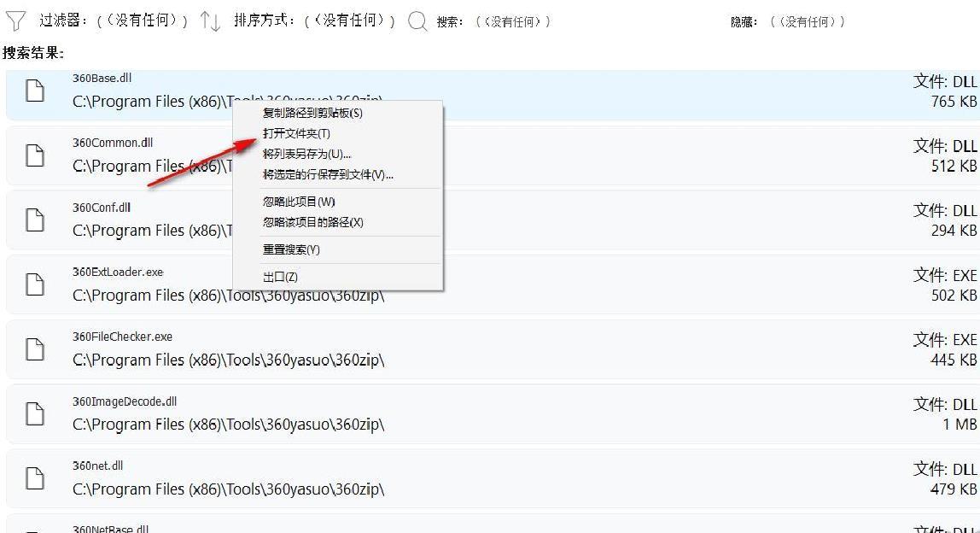Click the search magnifier icon

(x=417, y=21)
